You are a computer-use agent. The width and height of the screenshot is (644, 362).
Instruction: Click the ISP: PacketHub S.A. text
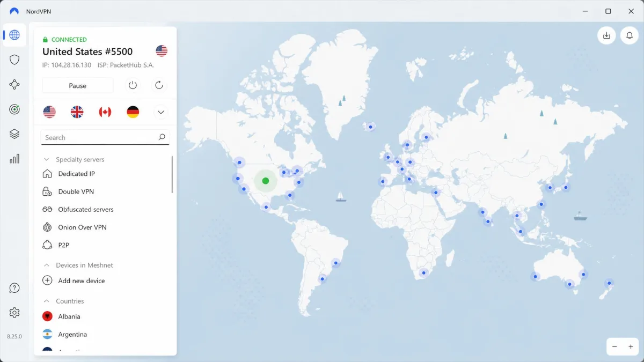pyautogui.click(x=126, y=65)
